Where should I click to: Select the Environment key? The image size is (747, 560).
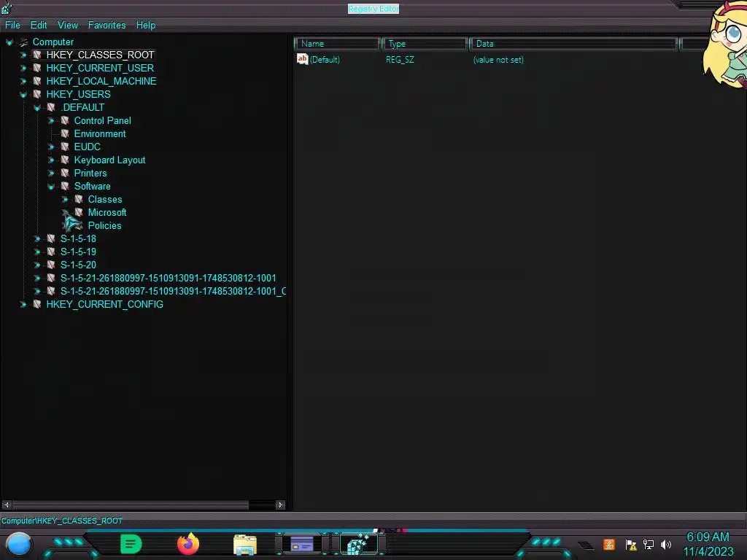click(99, 134)
